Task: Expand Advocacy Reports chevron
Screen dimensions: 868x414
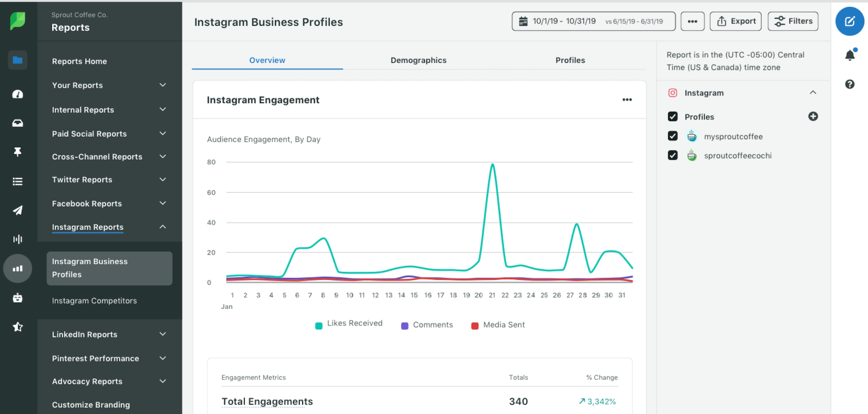Action: coord(163,381)
